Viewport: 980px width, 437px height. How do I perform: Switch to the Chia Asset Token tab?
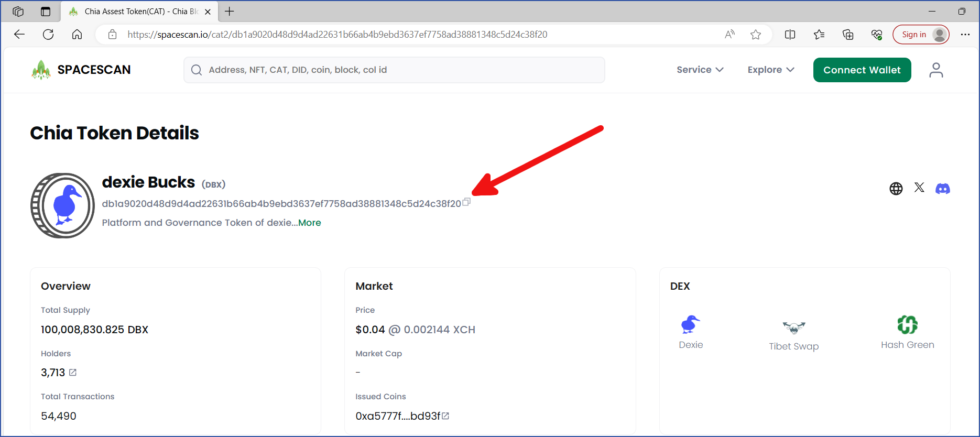(140, 12)
